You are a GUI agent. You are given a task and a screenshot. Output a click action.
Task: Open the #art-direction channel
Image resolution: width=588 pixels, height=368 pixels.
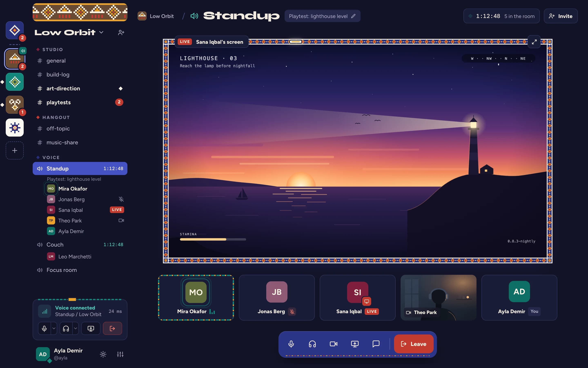click(80, 88)
